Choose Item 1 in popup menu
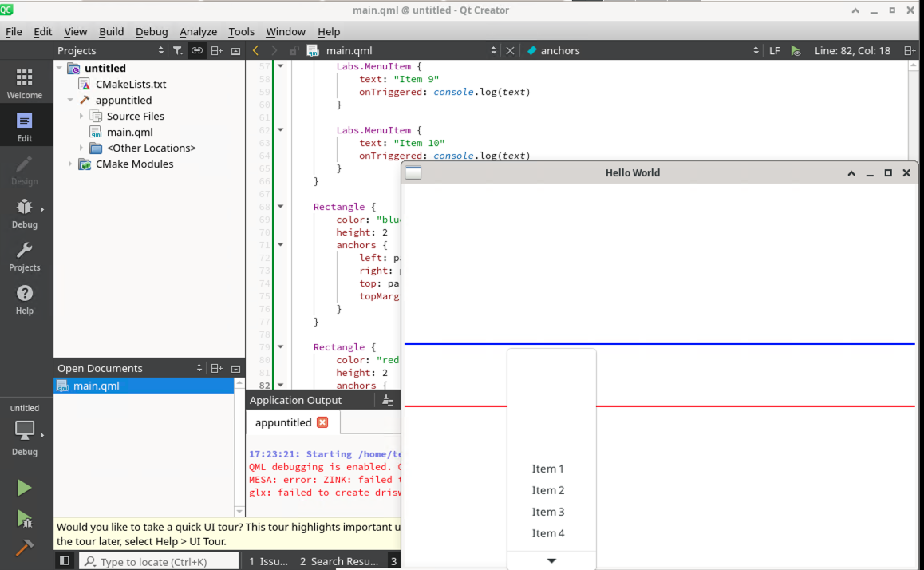The image size is (924, 570). click(x=551, y=469)
